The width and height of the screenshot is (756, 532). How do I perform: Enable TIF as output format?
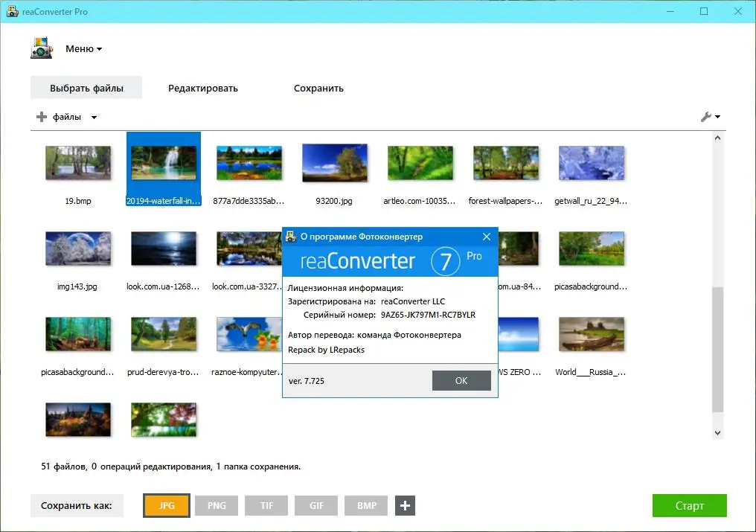[x=266, y=505]
